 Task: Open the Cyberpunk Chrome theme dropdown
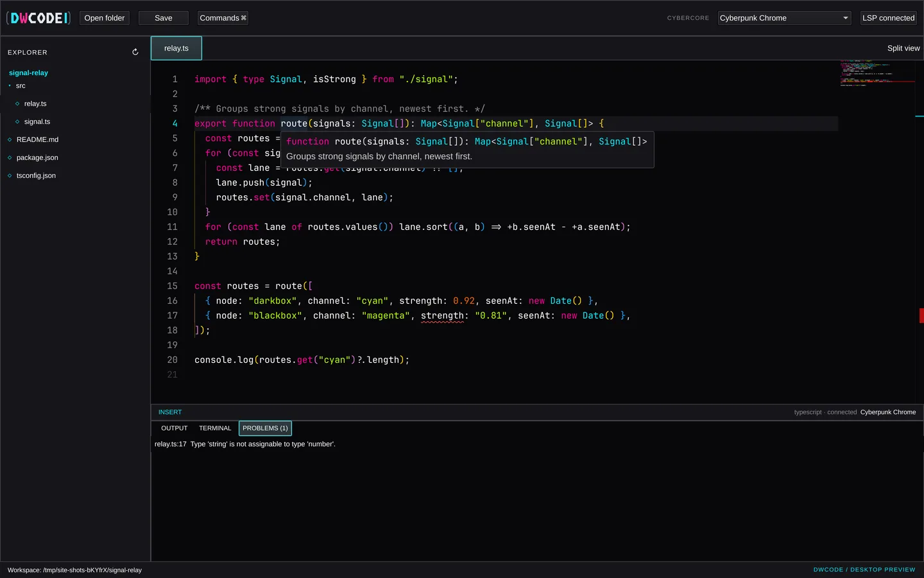point(785,18)
